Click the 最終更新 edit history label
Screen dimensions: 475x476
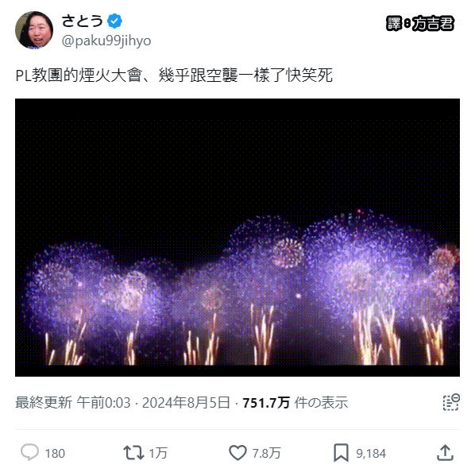point(44,403)
